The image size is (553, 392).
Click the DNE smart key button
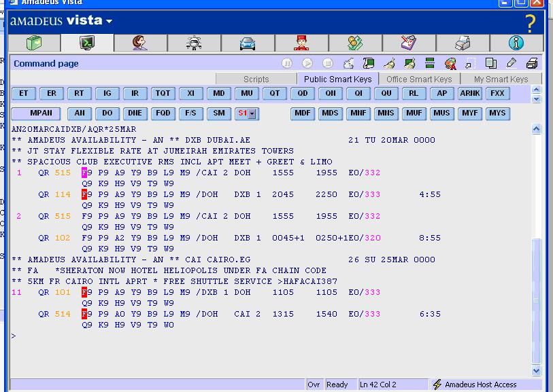135,113
